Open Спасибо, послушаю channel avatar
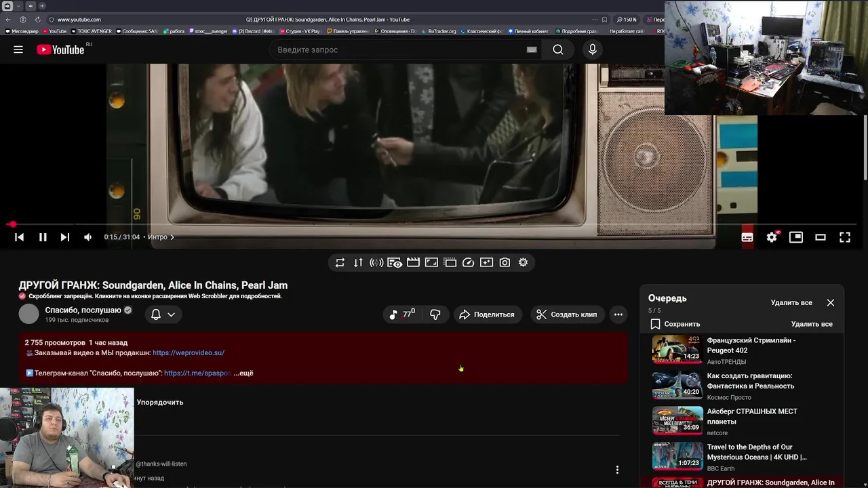Image resolution: width=868 pixels, height=488 pixels. pos(28,314)
